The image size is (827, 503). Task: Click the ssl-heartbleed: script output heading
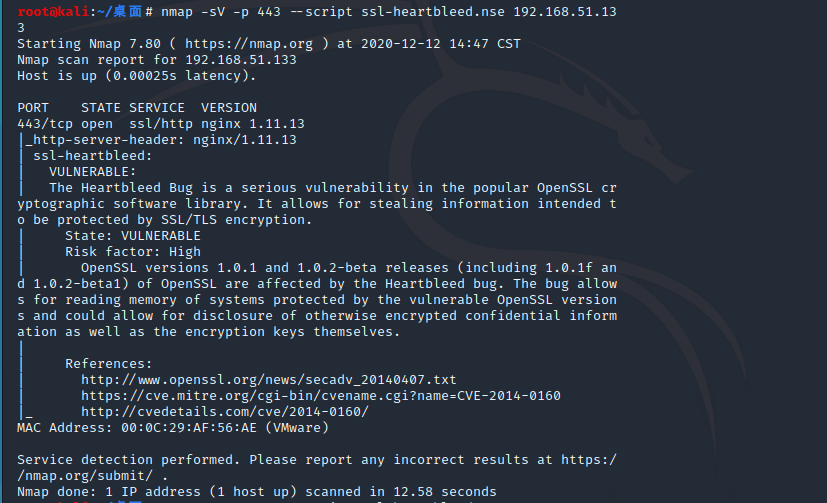92,156
